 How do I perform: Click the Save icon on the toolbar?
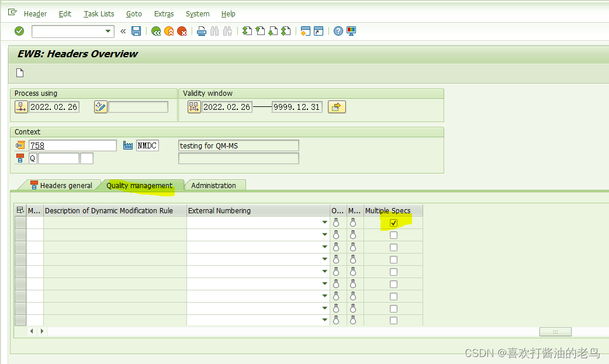(136, 31)
